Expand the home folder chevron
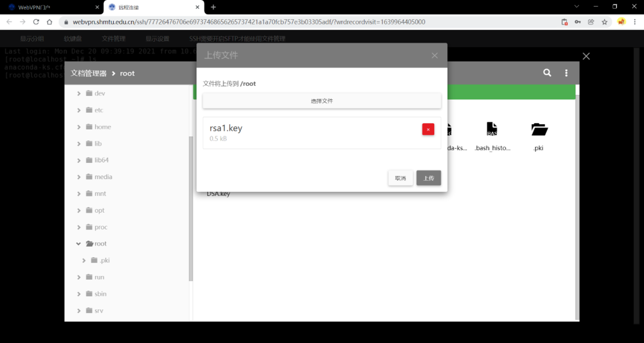The image size is (644, 343). pyautogui.click(x=79, y=127)
